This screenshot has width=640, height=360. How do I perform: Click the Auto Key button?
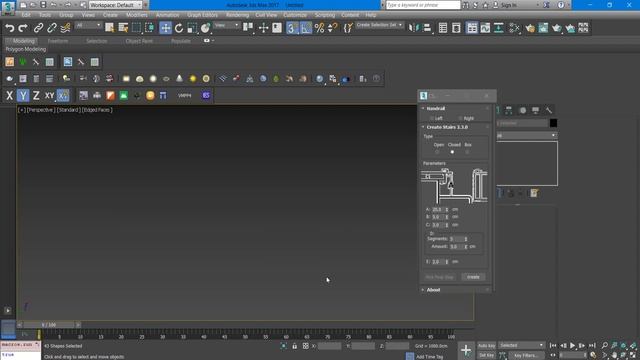(486, 346)
